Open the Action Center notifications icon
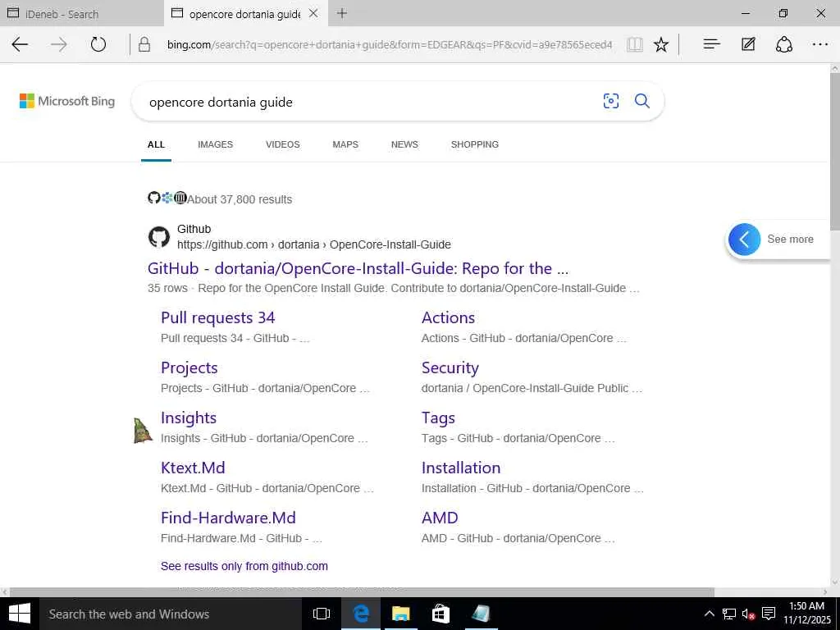 click(x=769, y=614)
